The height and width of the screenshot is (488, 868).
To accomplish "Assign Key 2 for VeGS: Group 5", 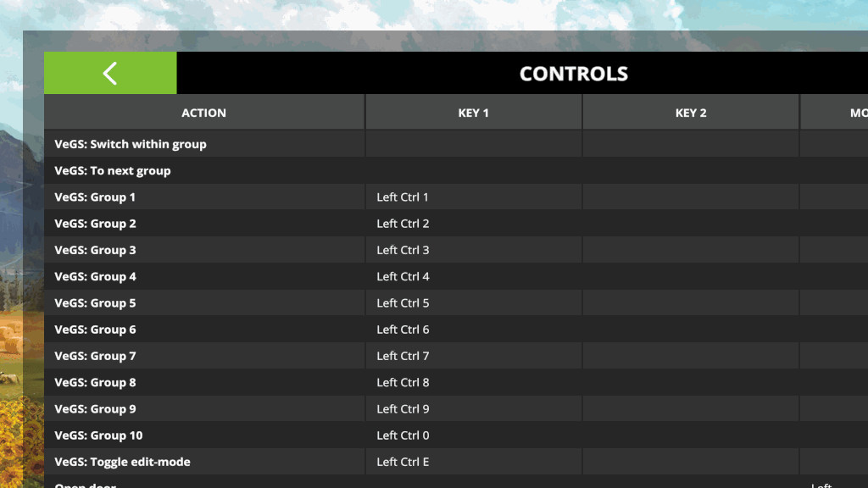I will click(690, 303).
